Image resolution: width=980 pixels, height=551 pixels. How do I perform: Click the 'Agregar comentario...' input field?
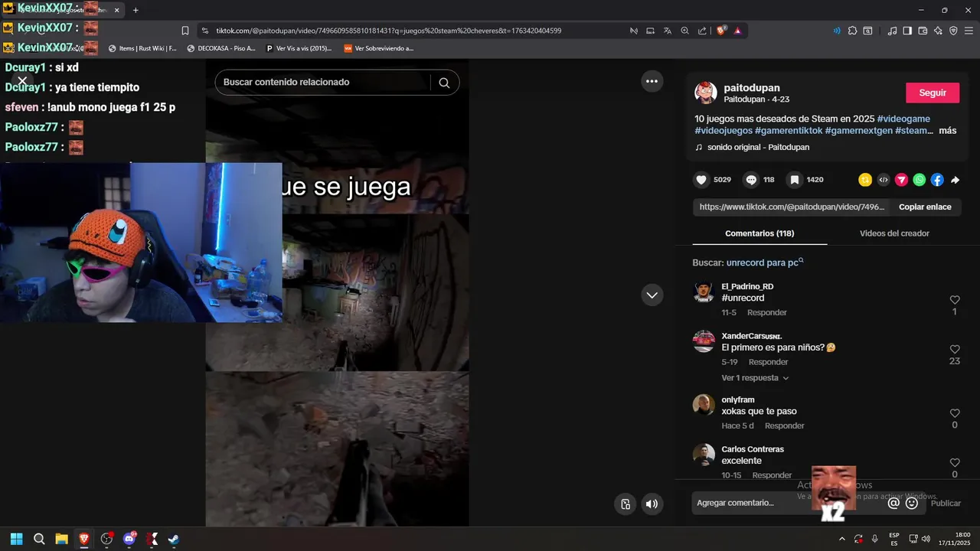click(x=789, y=503)
